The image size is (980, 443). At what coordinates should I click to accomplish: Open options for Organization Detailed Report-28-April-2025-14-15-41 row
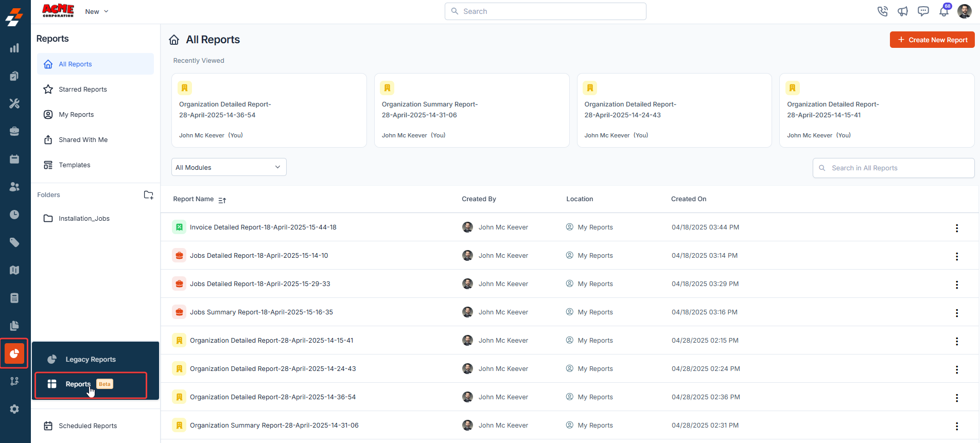[957, 341]
